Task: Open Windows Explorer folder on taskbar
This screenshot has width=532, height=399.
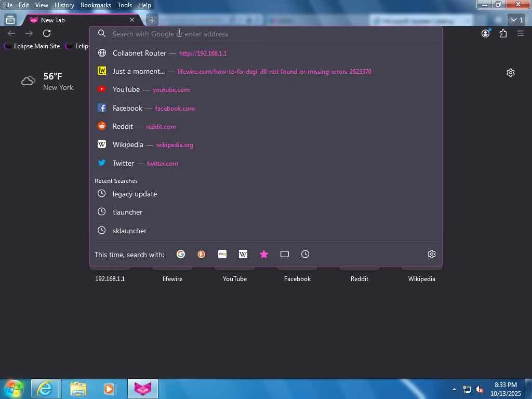Action: pyautogui.click(x=78, y=389)
